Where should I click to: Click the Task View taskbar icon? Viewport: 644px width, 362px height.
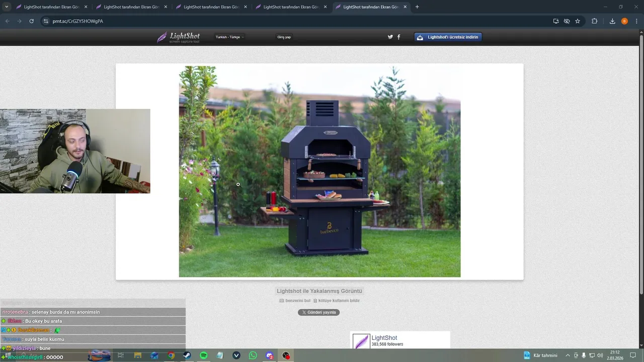coord(121,355)
